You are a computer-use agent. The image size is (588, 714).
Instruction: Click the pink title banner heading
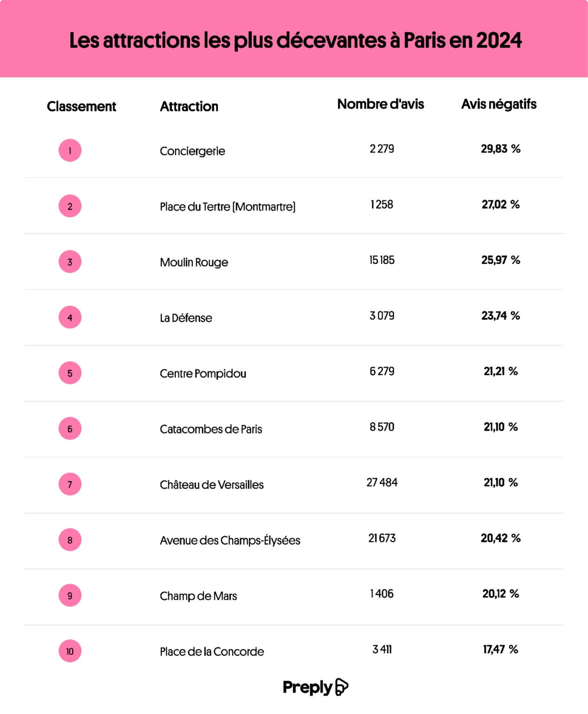click(296, 40)
